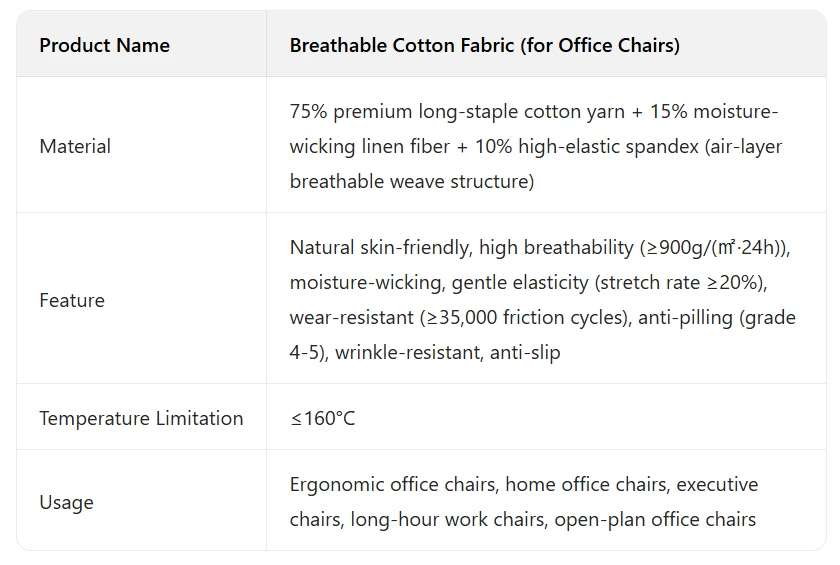Click the open-plan office chairs text

tap(655, 519)
